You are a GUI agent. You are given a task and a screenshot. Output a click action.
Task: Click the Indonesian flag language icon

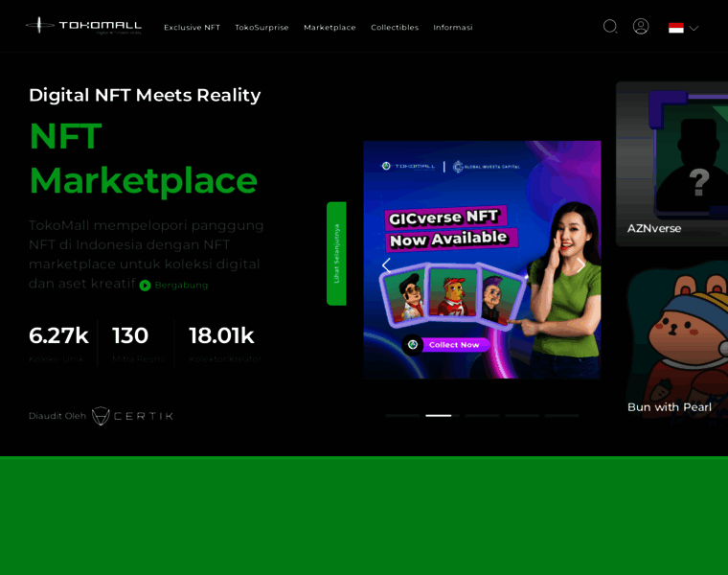pos(676,28)
